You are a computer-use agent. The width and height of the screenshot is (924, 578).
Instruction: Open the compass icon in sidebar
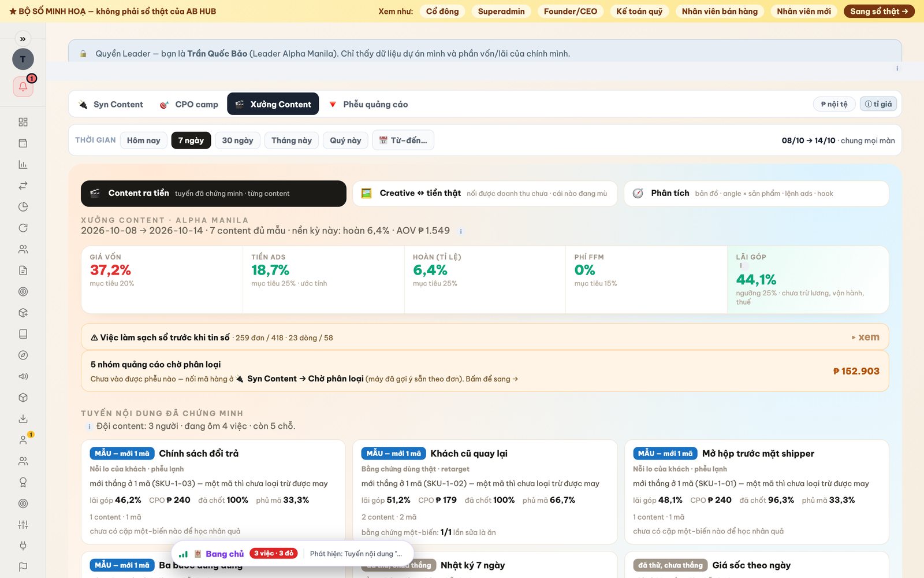coord(23,355)
